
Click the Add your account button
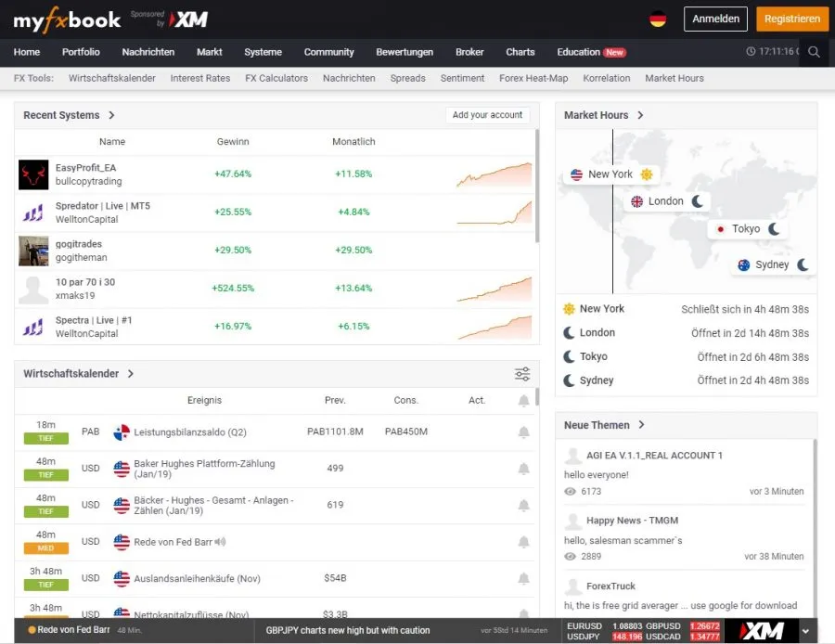pyautogui.click(x=487, y=115)
